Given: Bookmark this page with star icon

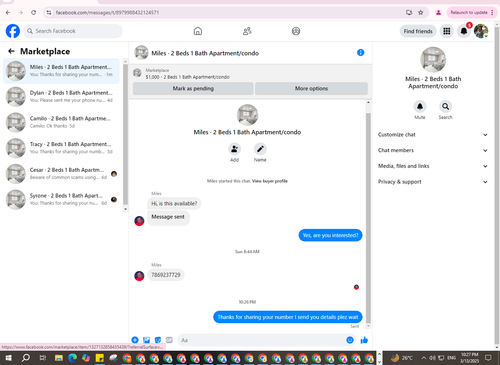Looking at the screenshot, I should pyautogui.click(x=421, y=12).
